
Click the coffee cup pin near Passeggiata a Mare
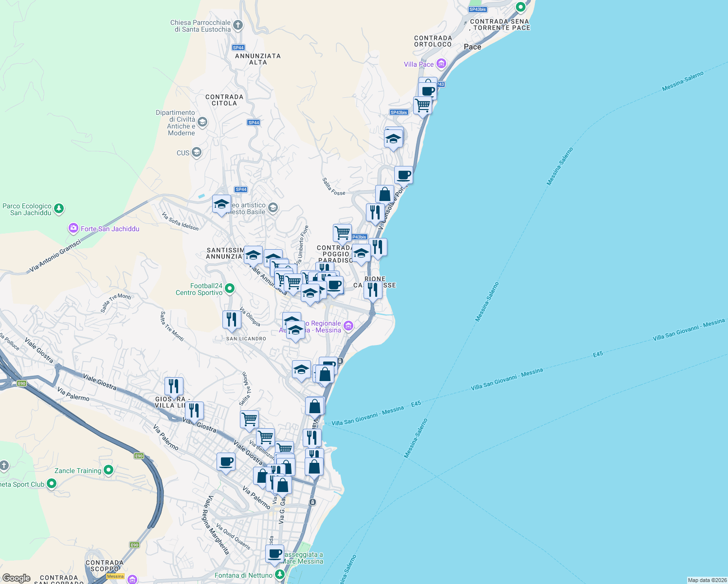pos(274,554)
